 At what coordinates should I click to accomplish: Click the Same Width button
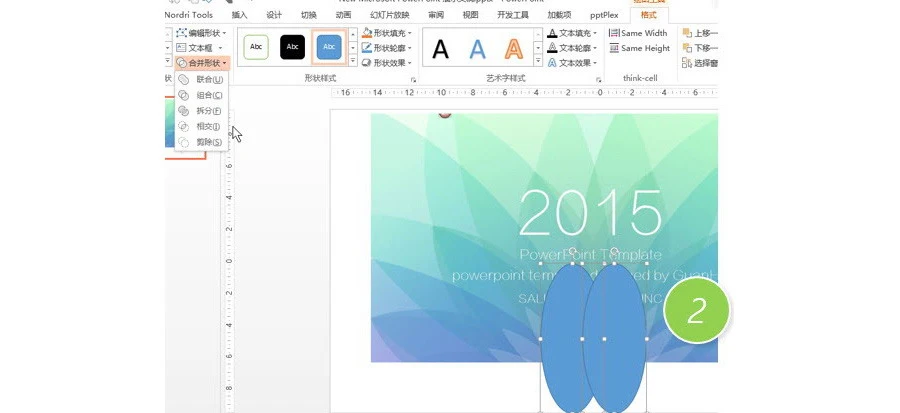click(x=638, y=33)
